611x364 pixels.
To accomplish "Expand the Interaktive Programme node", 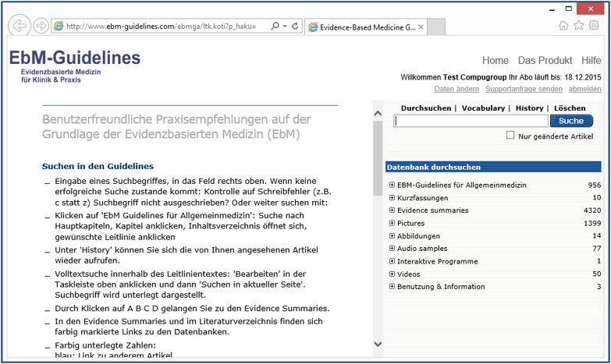I will [392, 261].
